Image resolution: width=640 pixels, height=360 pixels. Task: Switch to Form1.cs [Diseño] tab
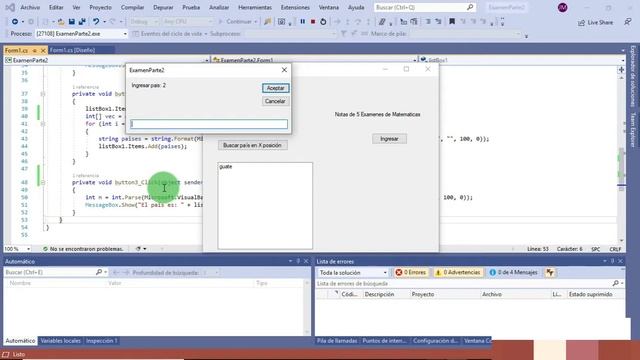click(72, 50)
